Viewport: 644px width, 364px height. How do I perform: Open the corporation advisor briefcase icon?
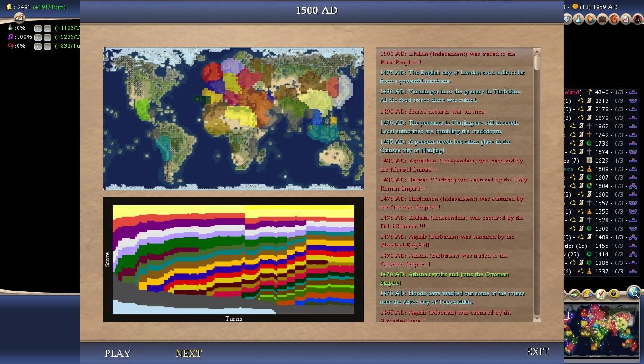[602, 19]
